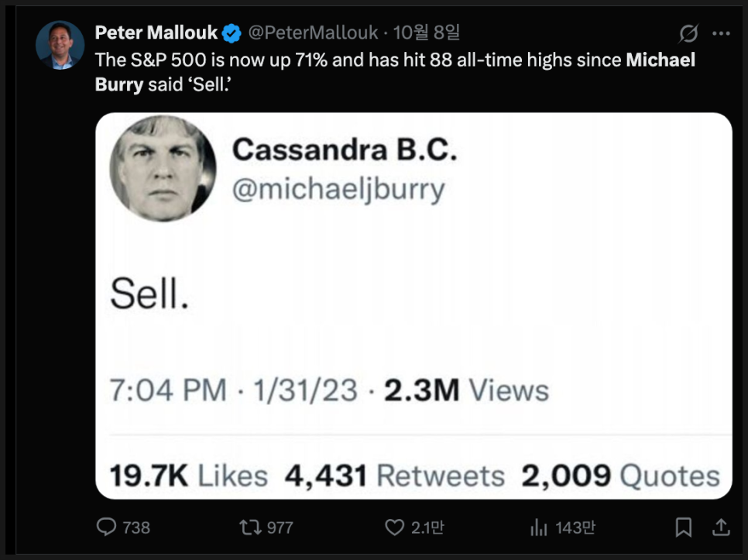Viewport: 748px width, 560px height.
Task: Click the Peter Mallouk display name
Action: pos(156,33)
